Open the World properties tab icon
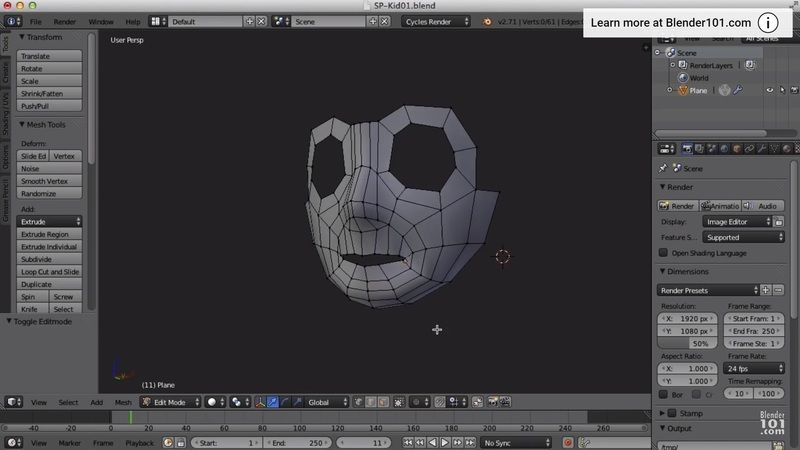This screenshot has height=450, width=800. pos(724,149)
